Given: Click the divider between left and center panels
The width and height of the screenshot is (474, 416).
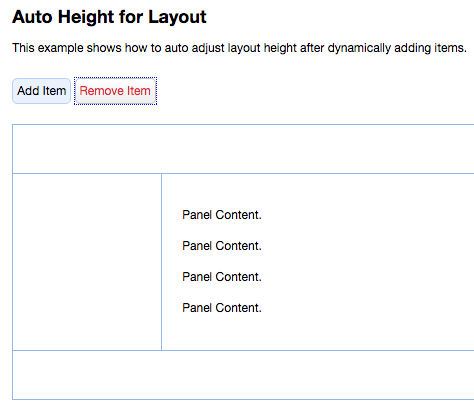Looking at the screenshot, I should (x=162, y=262).
